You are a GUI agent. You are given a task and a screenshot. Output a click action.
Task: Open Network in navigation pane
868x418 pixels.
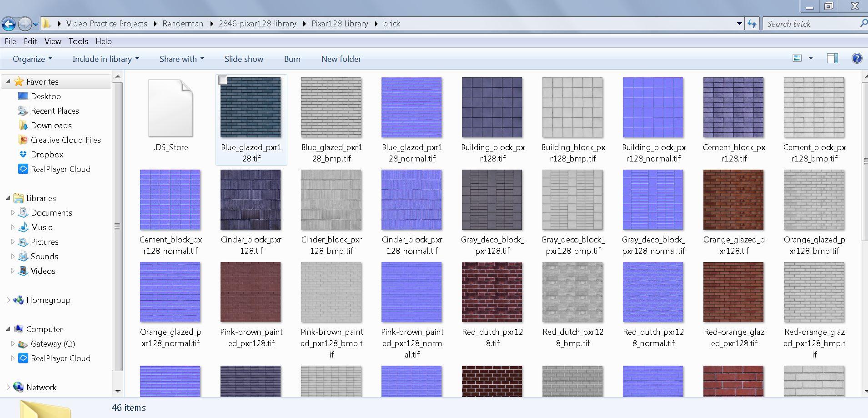point(41,388)
